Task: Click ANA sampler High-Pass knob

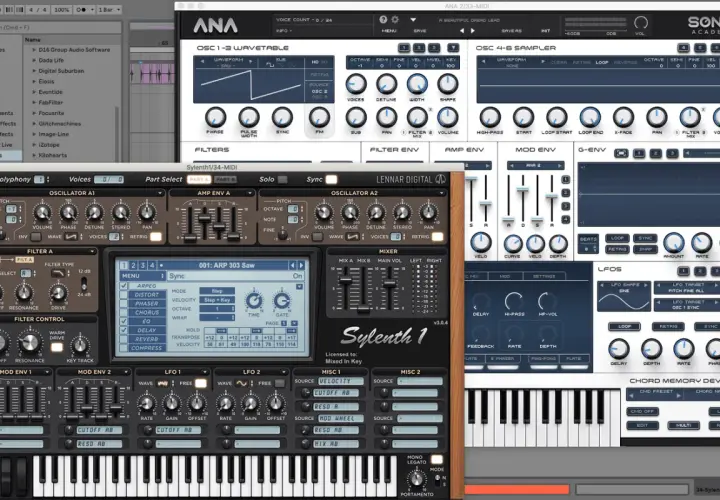Action: (490, 118)
